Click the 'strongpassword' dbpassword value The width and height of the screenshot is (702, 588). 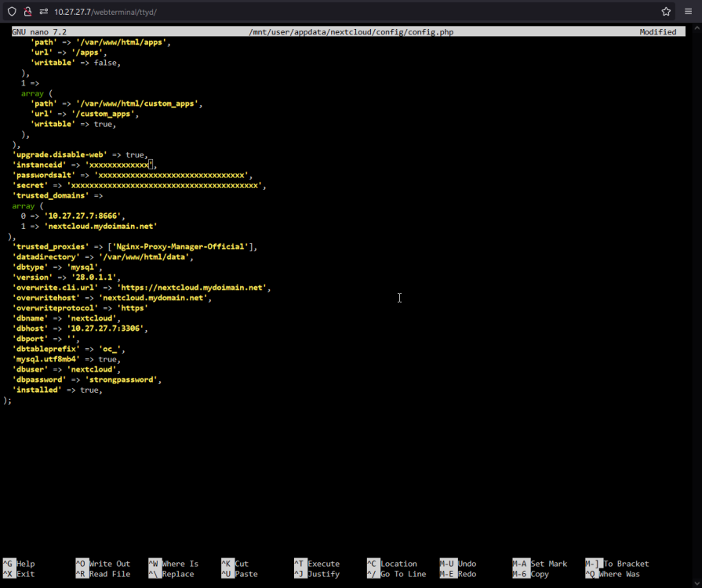point(122,380)
